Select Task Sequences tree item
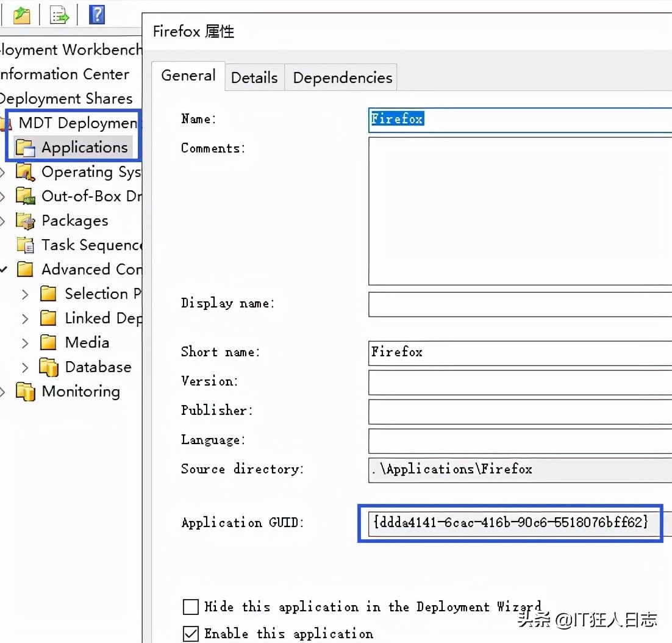The width and height of the screenshot is (672, 643). [91, 245]
